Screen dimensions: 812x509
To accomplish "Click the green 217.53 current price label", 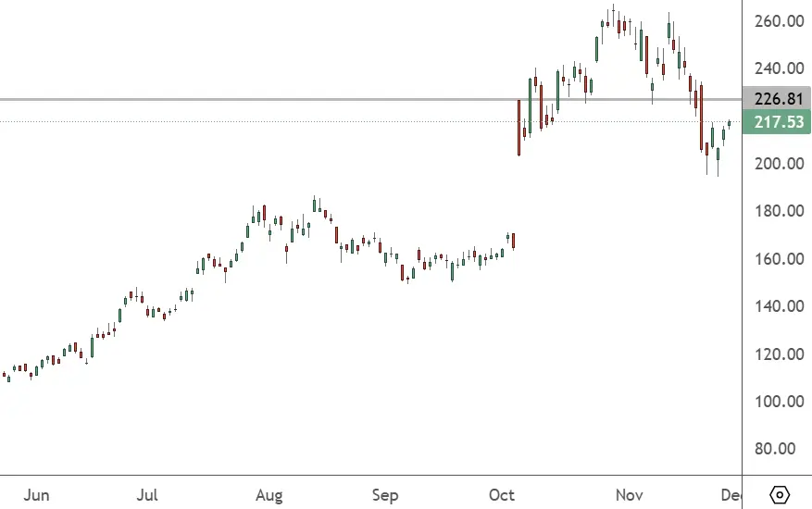I will (x=777, y=122).
